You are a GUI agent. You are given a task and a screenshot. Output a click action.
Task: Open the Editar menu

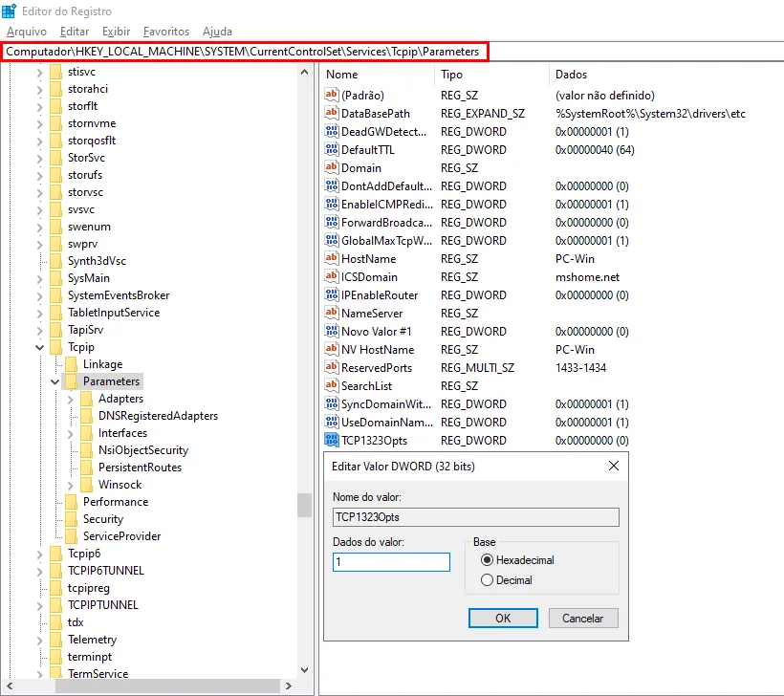click(75, 32)
